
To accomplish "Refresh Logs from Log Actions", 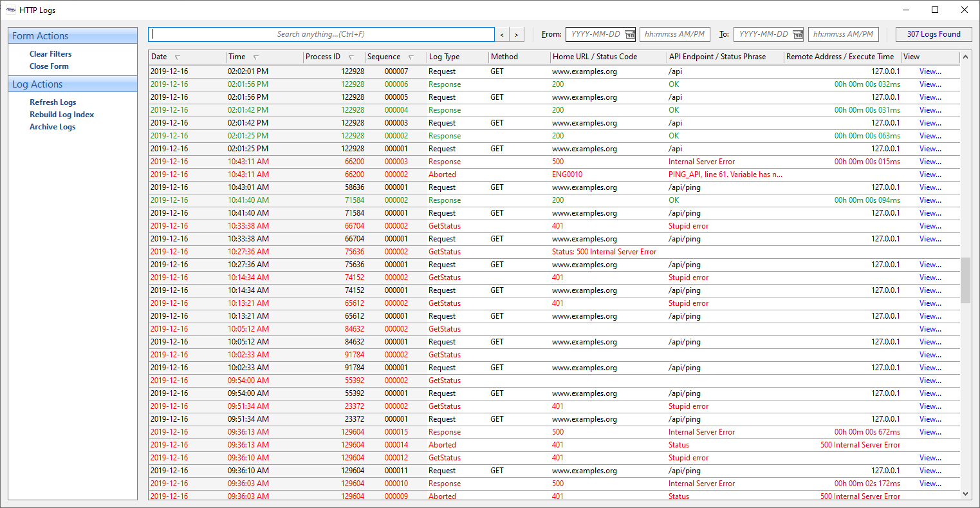I will point(53,102).
